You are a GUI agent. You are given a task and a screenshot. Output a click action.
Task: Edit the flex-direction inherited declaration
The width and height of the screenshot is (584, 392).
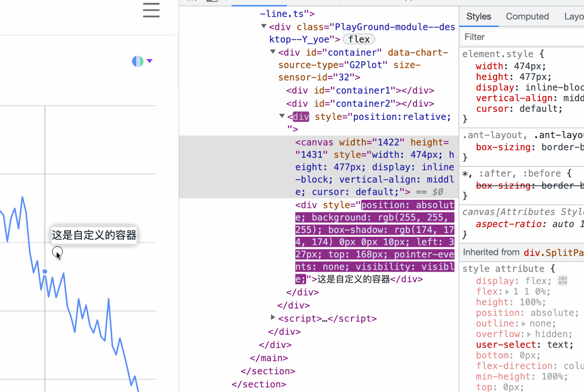click(530, 366)
